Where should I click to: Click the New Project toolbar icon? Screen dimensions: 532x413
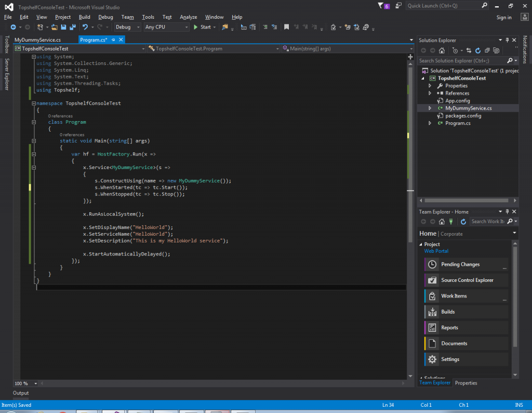tap(40, 27)
